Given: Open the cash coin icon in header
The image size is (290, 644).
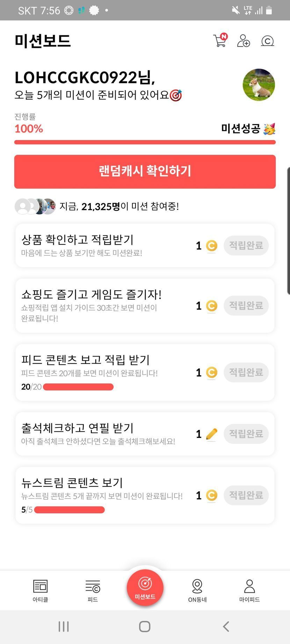Looking at the screenshot, I should (x=267, y=41).
